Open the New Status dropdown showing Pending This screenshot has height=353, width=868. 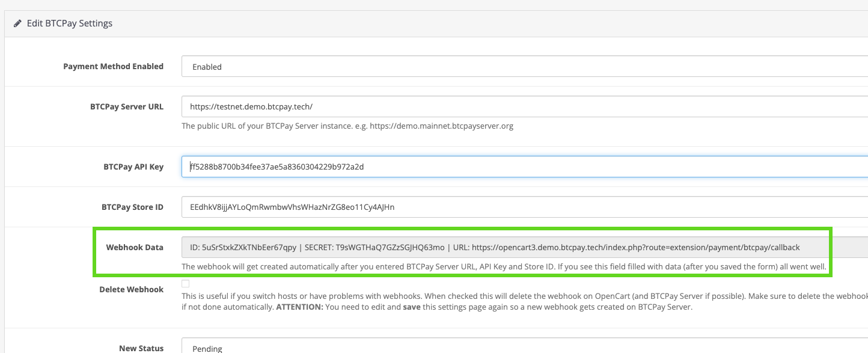coord(525,346)
